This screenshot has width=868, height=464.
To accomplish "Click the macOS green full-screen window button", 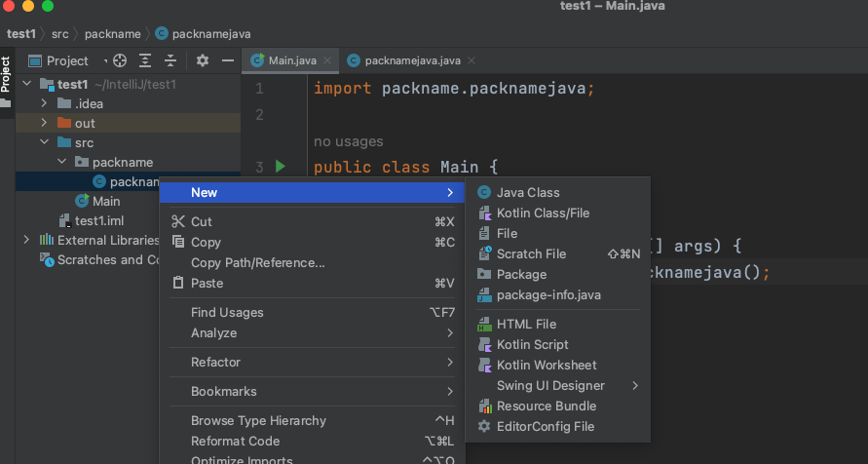I will (x=48, y=6).
